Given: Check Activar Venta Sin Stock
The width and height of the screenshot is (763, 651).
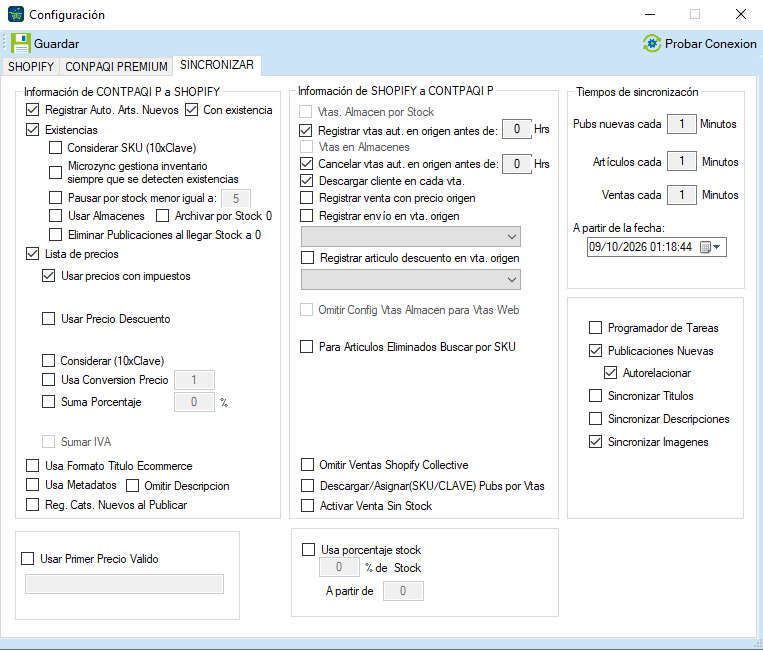Looking at the screenshot, I should (308, 506).
